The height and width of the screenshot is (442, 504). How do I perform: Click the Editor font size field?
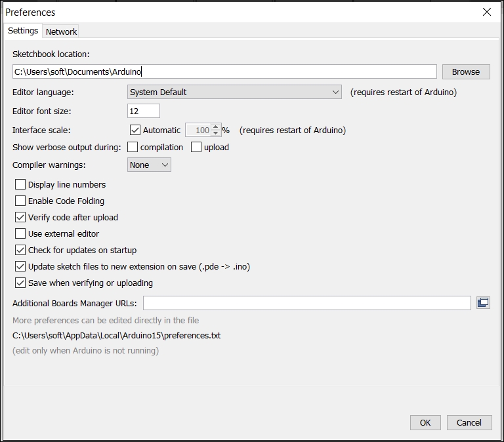tap(143, 111)
